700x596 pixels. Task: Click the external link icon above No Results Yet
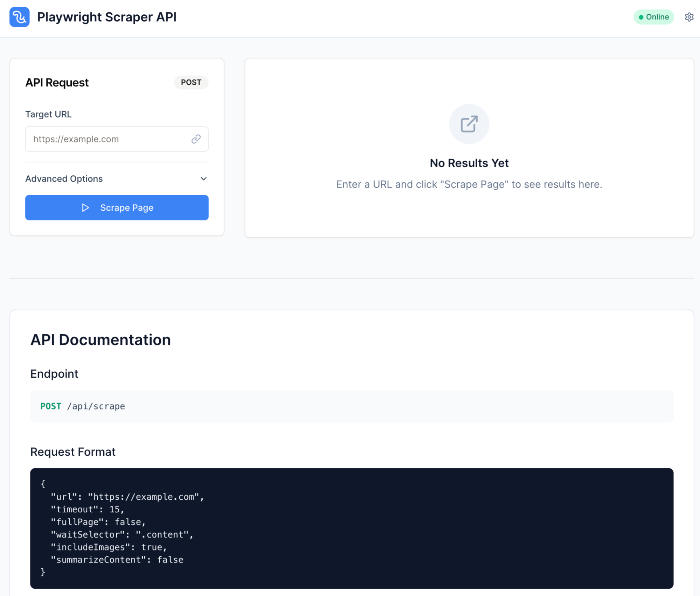[469, 124]
